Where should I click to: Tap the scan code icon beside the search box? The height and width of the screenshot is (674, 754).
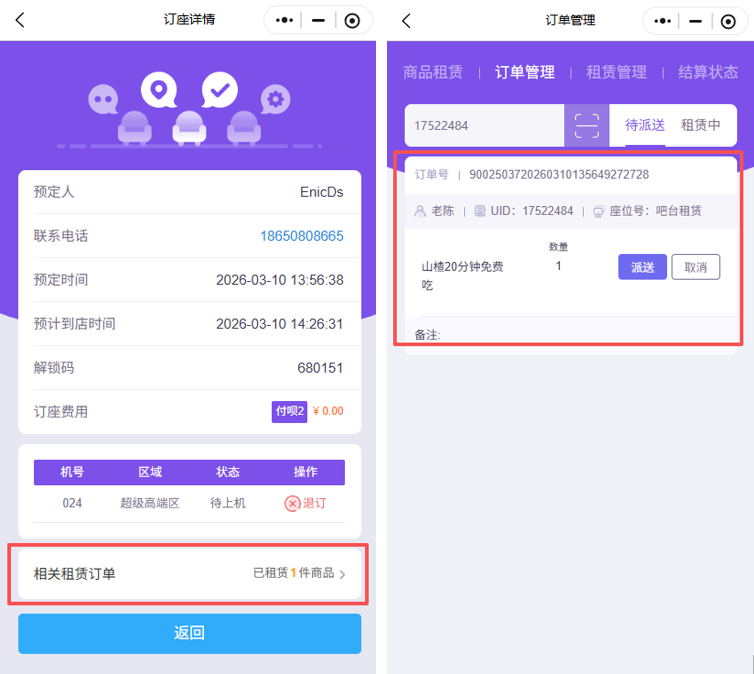click(x=587, y=125)
